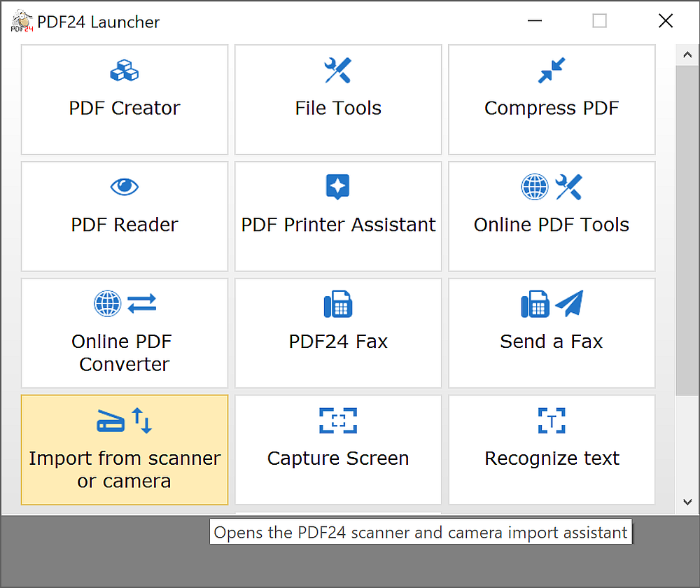Image resolution: width=700 pixels, height=588 pixels.
Task: Click the Recognize text T-frame icon
Action: (552, 421)
